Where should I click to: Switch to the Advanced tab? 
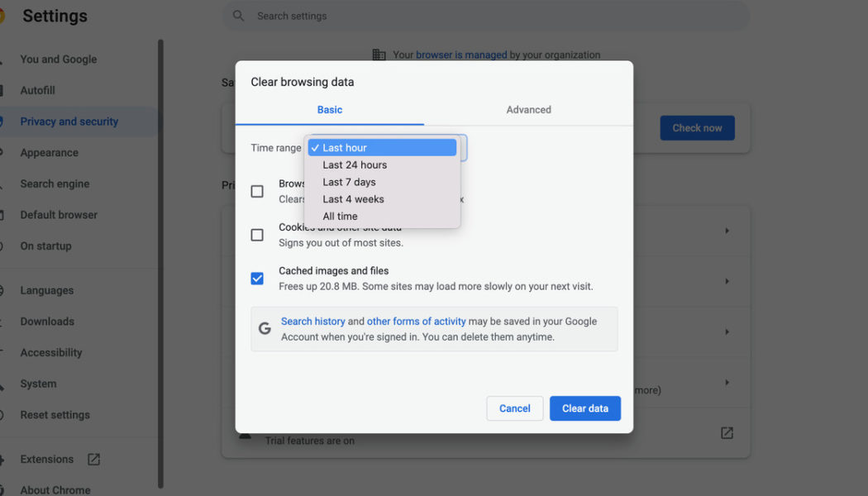coord(528,109)
